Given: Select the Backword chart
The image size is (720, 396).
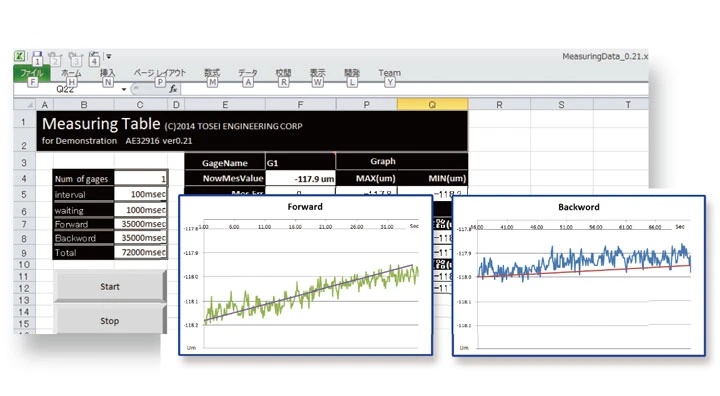Looking at the screenshot, I should pyautogui.click(x=579, y=276).
